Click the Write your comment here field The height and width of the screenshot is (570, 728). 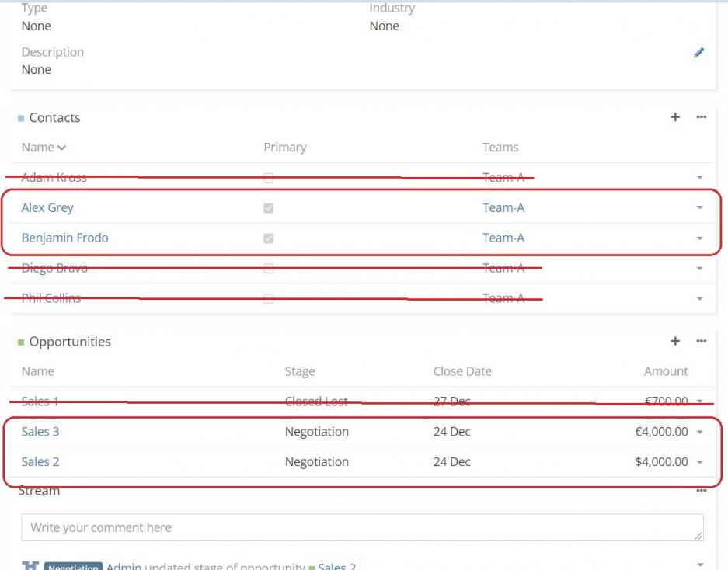(x=362, y=527)
